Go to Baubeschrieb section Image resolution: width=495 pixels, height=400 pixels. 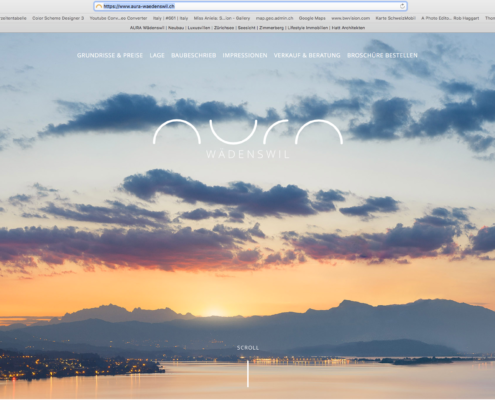[x=194, y=55]
